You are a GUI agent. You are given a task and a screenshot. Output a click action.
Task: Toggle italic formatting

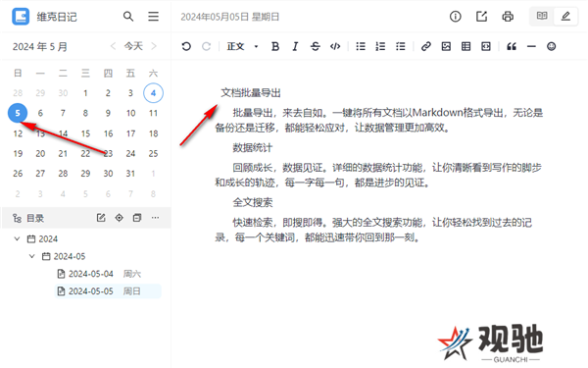[295, 46]
